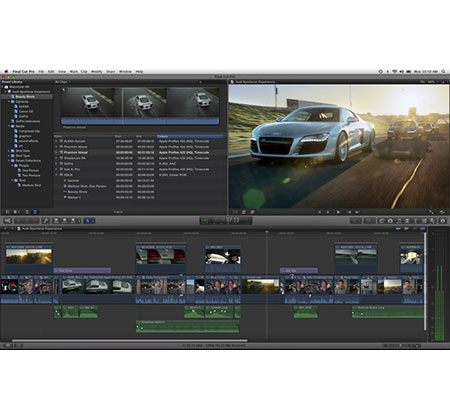
Task: Expand the Shot Date folder
Action: (9, 151)
